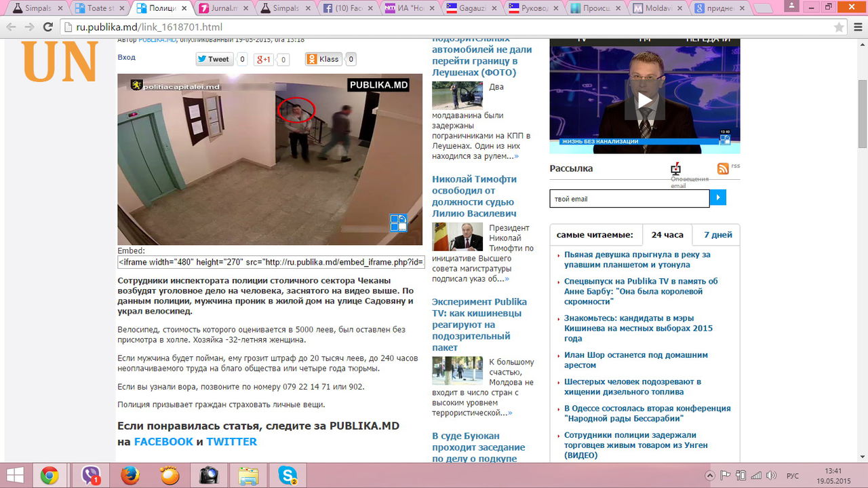The width and height of the screenshot is (868, 488).
Task: Switch to the Moldavi browser tab
Action: click(658, 8)
